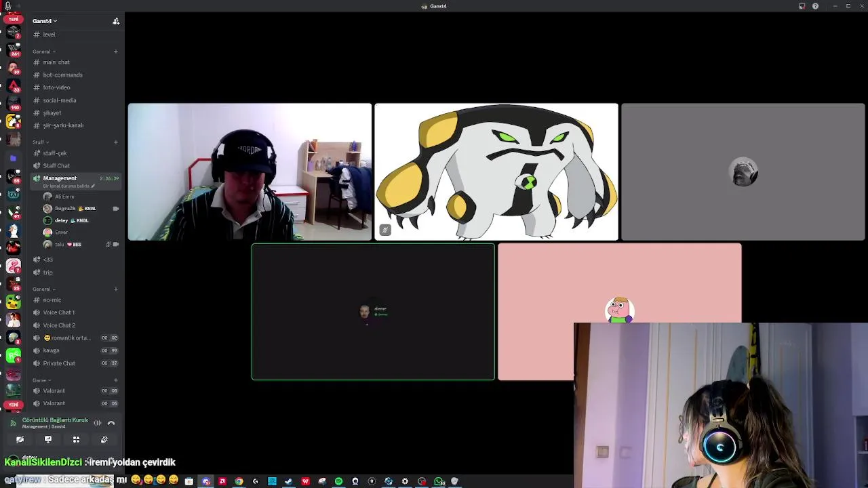Open WhatsApp from taskbar
The image size is (868, 488).
(x=439, y=481)
